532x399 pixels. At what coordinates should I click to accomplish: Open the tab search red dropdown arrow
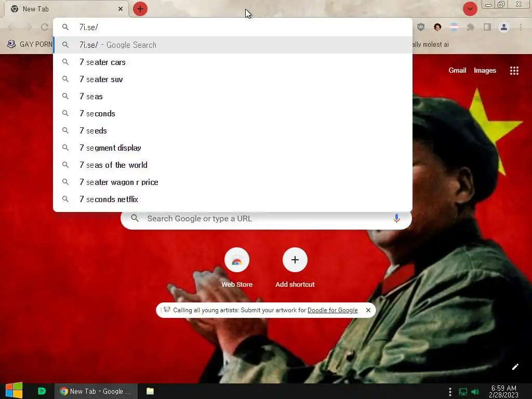point(470,9)
